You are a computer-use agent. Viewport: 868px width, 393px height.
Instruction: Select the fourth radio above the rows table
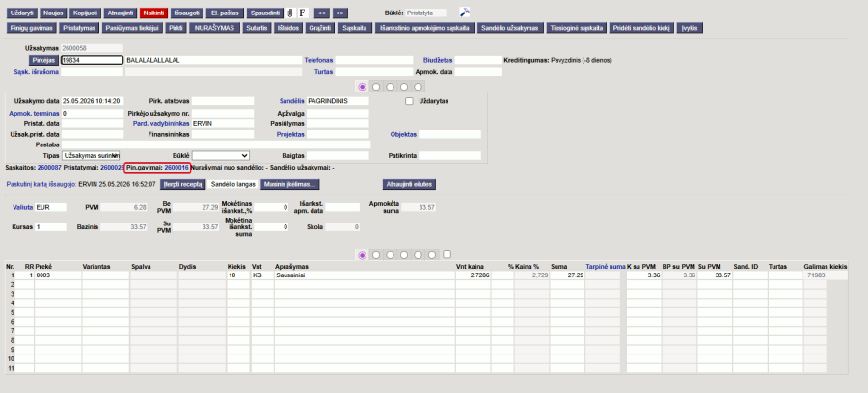404,255
